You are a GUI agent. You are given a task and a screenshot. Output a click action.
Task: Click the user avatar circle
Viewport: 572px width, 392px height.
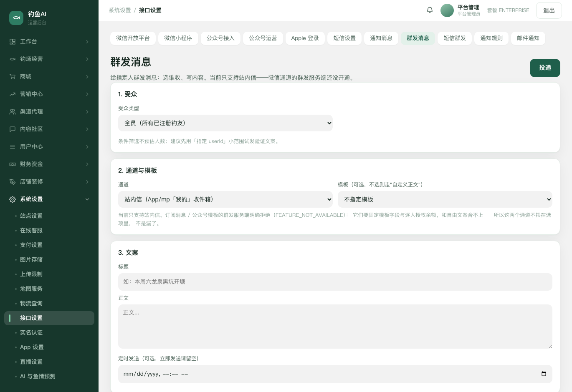pyautogui.click(x=447, y=10)
